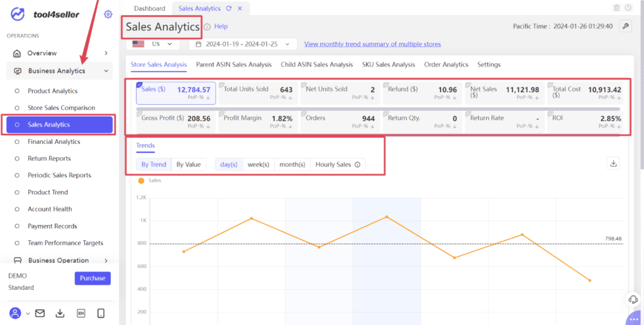Collapse the Business Analytics menu
Image resolution: width=644 pixels, height=325 pixels.
(106, 71)
